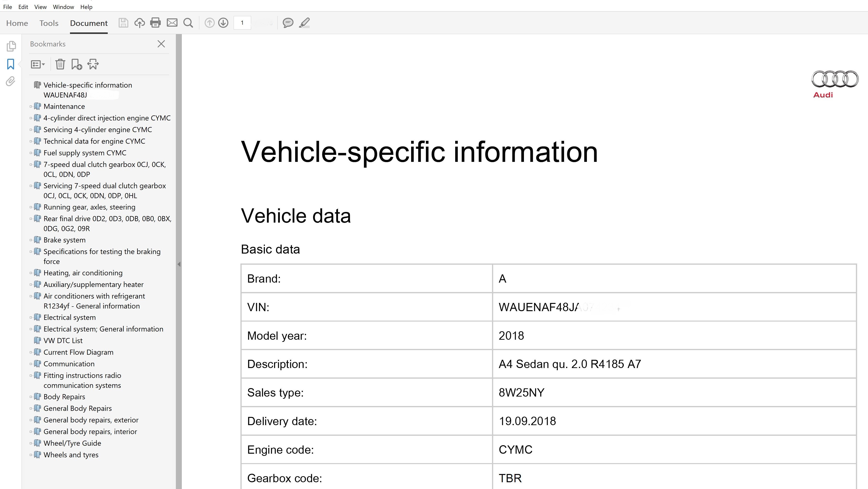Click the page number input field
868x489 pixels.
click(x=242, y=23)
